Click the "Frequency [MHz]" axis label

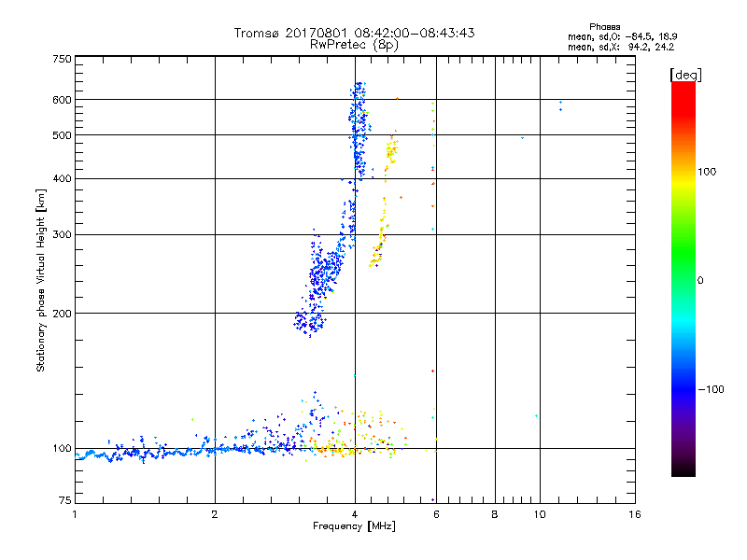point(354,526)
